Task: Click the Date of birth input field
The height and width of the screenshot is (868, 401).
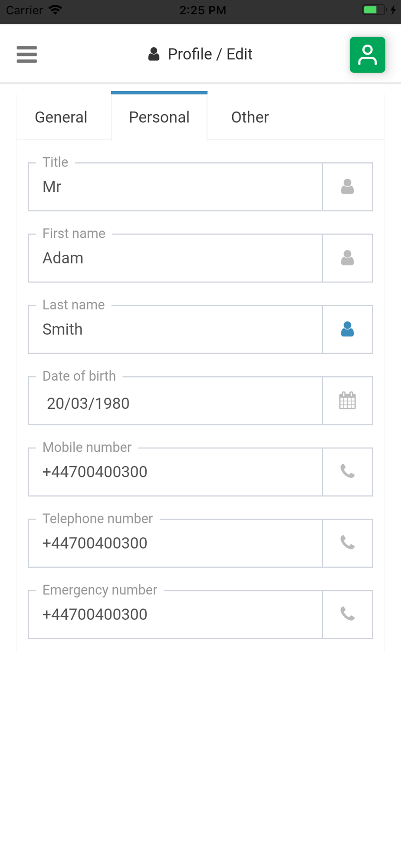Action: pyautogui.click(x=175, y=403)
